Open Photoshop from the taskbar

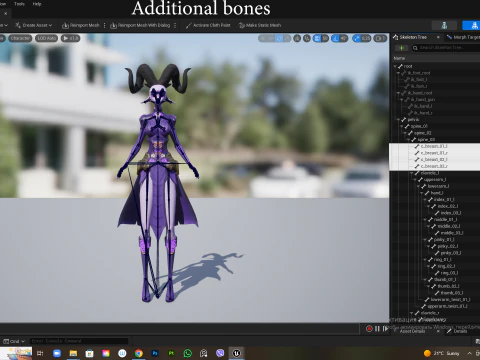[x=155, y=353]
